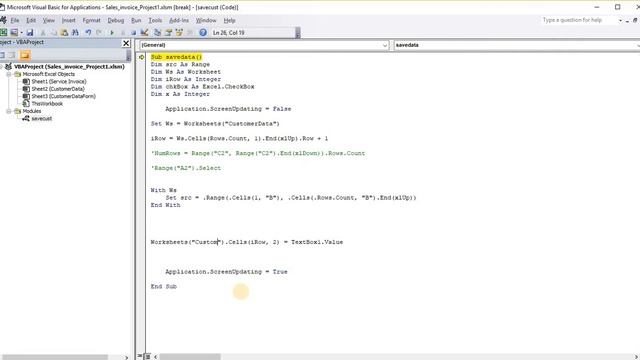Click the savedata procedure combo box

tap(517, 45)
